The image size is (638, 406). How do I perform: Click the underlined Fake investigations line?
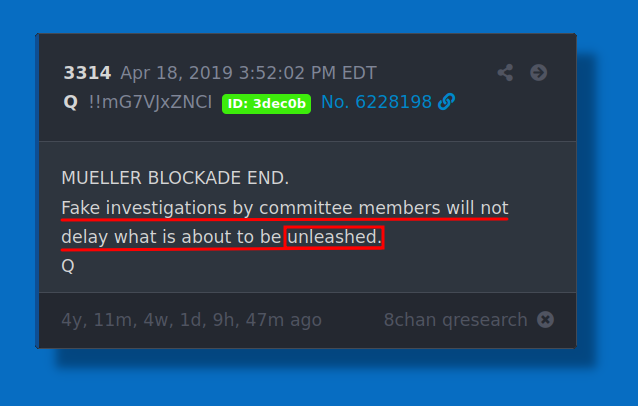click(285, 208)
